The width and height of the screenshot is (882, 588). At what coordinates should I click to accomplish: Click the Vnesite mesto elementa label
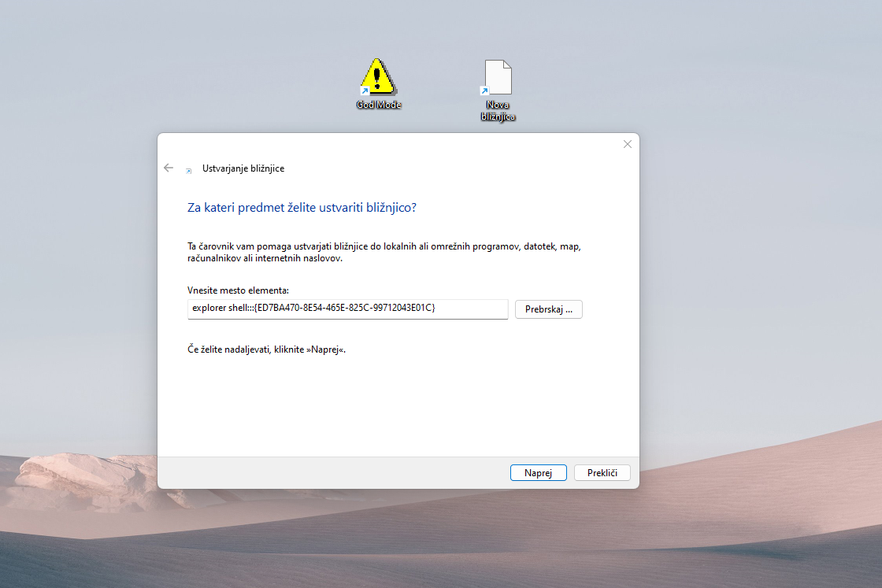click(238, 290)
